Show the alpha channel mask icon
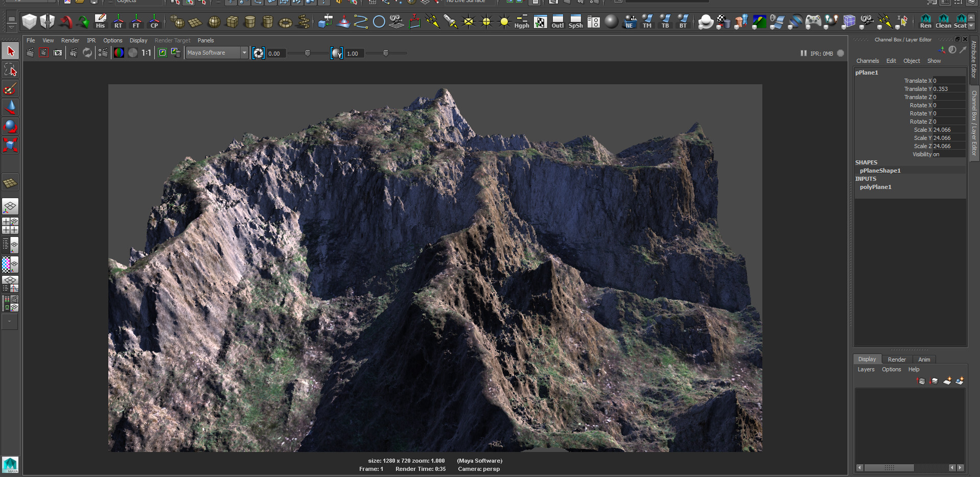The height and width of the screenshot is (477, 980). (133, 53)
